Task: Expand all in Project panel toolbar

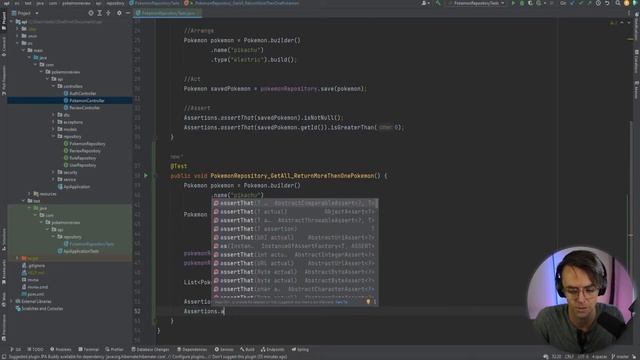Action: pos(100,13)
